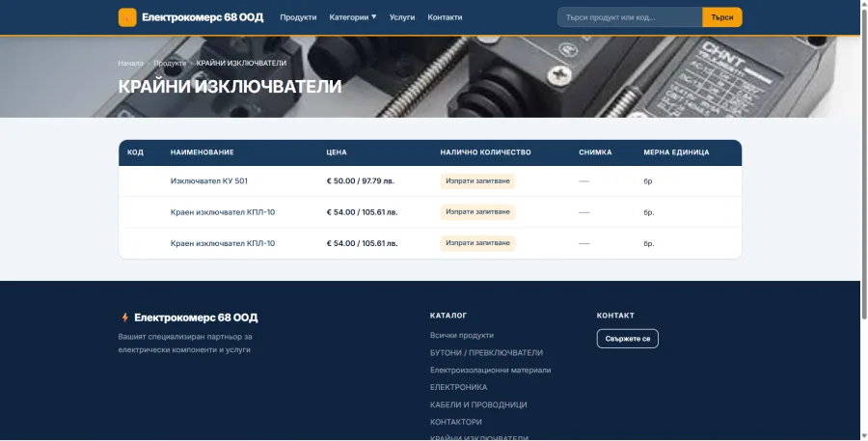868x441 pixels.
Task: Click the СНИМКА column header
Action: 595,152
